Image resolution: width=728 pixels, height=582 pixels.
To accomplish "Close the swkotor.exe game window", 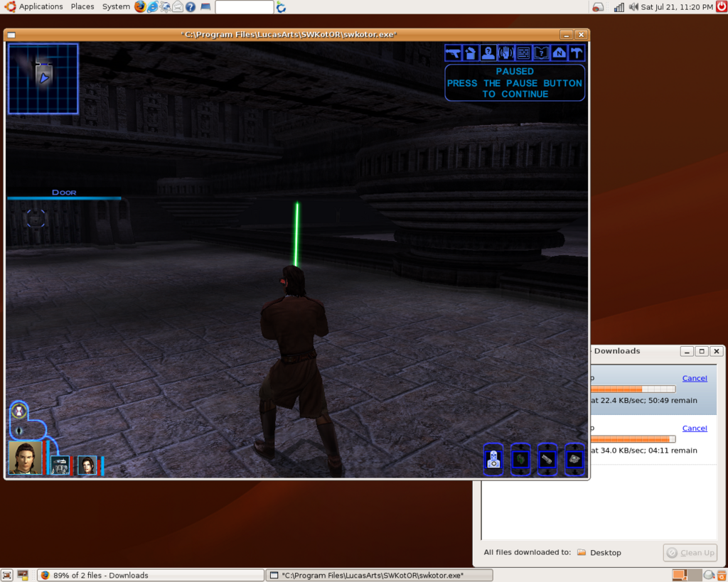I will pos(581,35).
